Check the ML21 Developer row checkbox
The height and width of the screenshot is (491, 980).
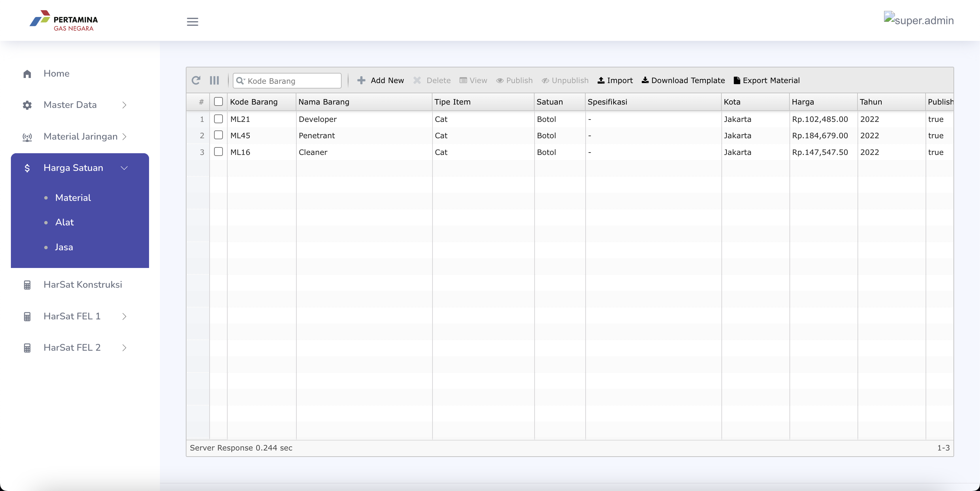pos(218,119)
